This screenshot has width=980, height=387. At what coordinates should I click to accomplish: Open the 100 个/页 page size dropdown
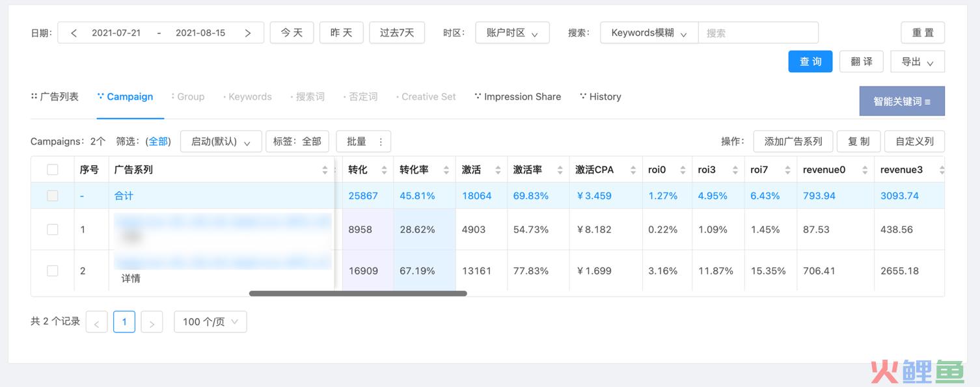[x=210, y=322]
